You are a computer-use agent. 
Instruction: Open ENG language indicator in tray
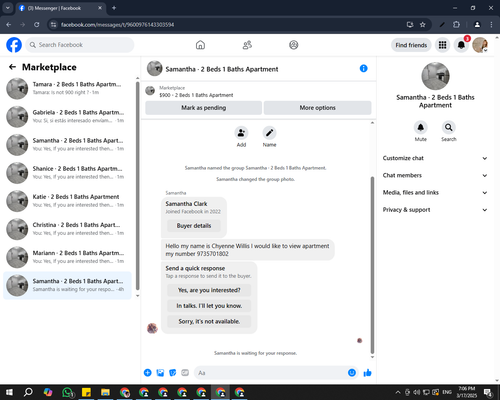pyautogui.click(x=447, y=392)
